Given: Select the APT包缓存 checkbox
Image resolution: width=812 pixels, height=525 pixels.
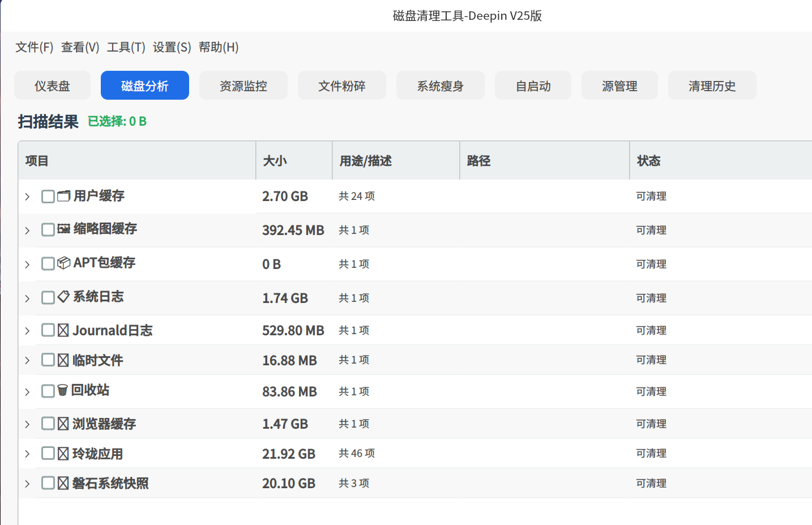Looking at the screenshot, I should click(48, 263).
